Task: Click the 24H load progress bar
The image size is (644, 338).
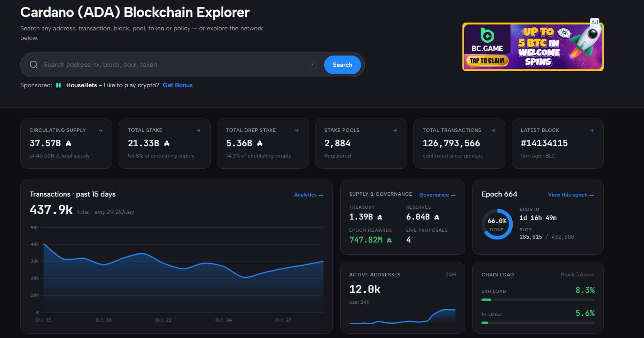Action: [x=538, y=300]
